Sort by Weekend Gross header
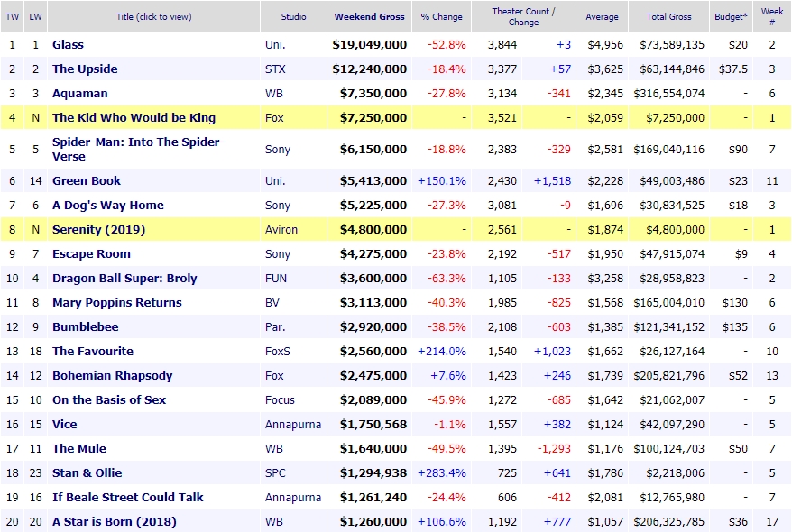 pos(369,16)
